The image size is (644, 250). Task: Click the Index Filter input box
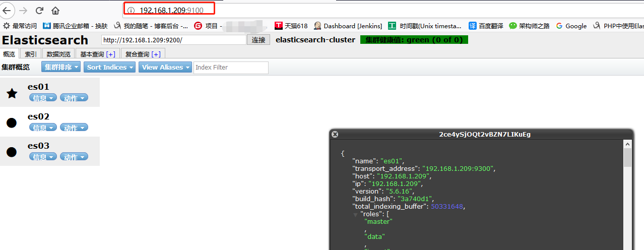pos(231,67)
